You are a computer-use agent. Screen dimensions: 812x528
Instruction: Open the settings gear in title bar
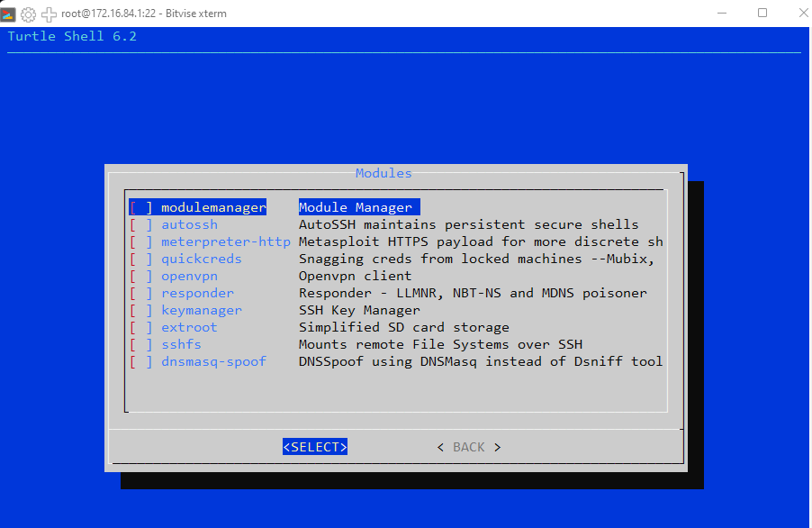[x=28, y=14]
